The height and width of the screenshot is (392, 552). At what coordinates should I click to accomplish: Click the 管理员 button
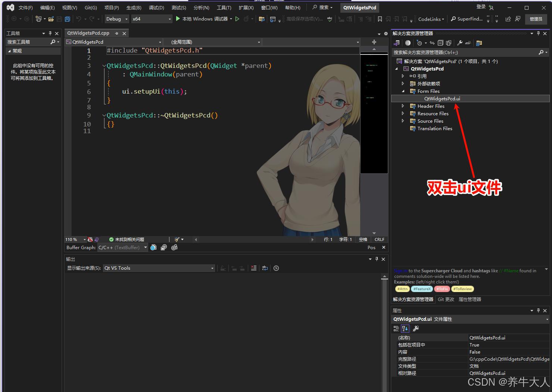[x=536, y=19]
